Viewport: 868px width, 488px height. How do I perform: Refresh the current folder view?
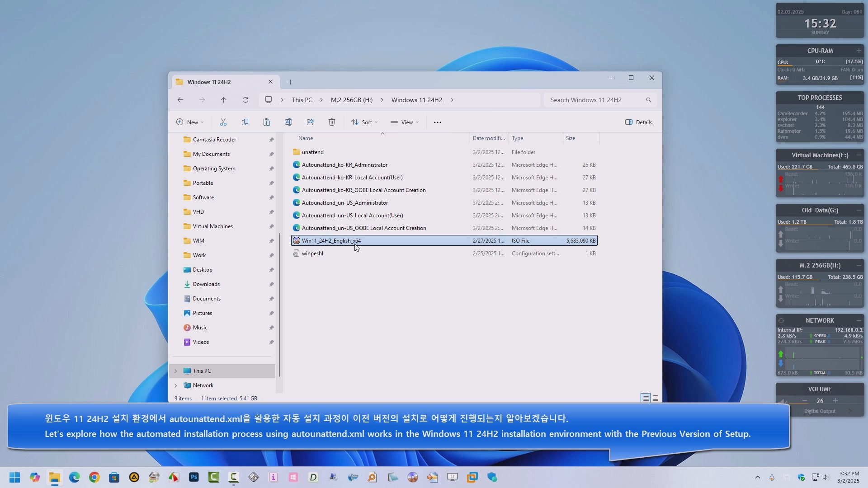click(245, 100)
